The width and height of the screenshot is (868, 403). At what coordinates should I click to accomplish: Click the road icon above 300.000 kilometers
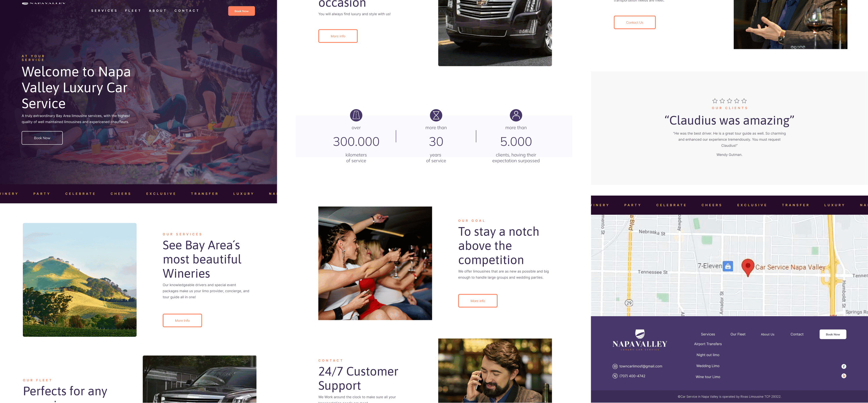(356, 115)
